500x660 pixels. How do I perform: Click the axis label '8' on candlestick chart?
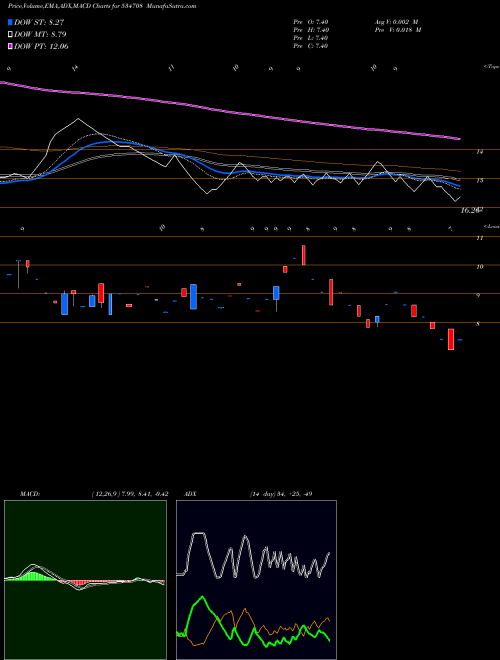pyautogui.click(x=478, y=324)
